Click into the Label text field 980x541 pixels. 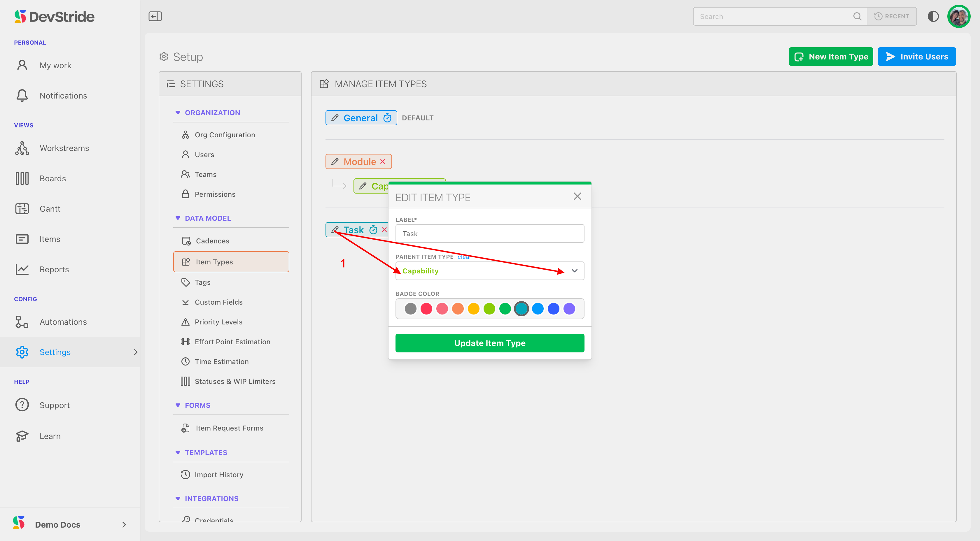click(x=490, y=233)
